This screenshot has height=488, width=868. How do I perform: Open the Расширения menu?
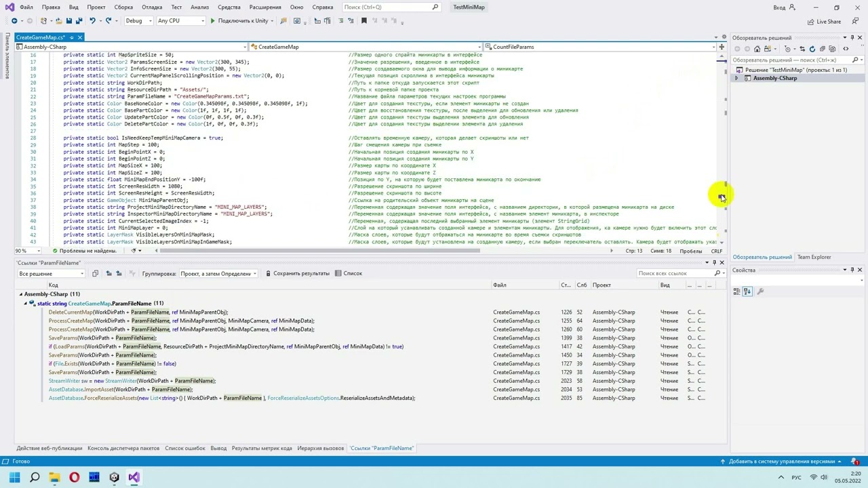266,7
